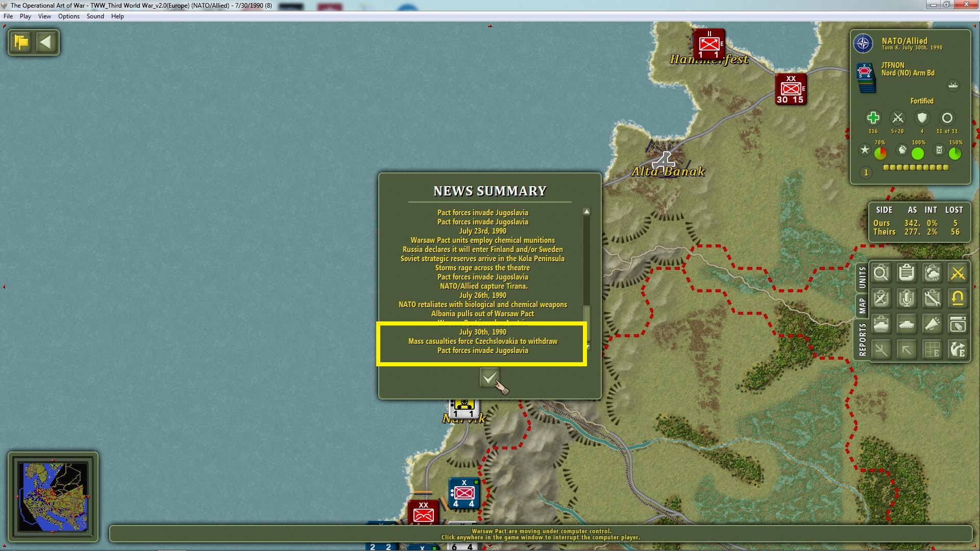Click the left-pointing triangle back button

pyautogui.click(x=46, y=42)
